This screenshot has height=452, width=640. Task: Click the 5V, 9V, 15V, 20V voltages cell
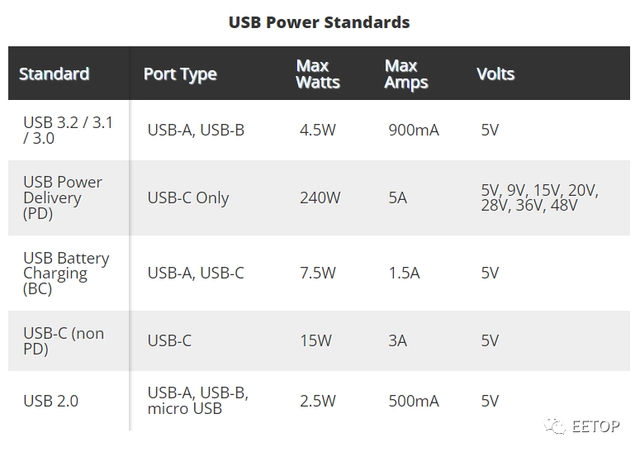tap(540, 198)
